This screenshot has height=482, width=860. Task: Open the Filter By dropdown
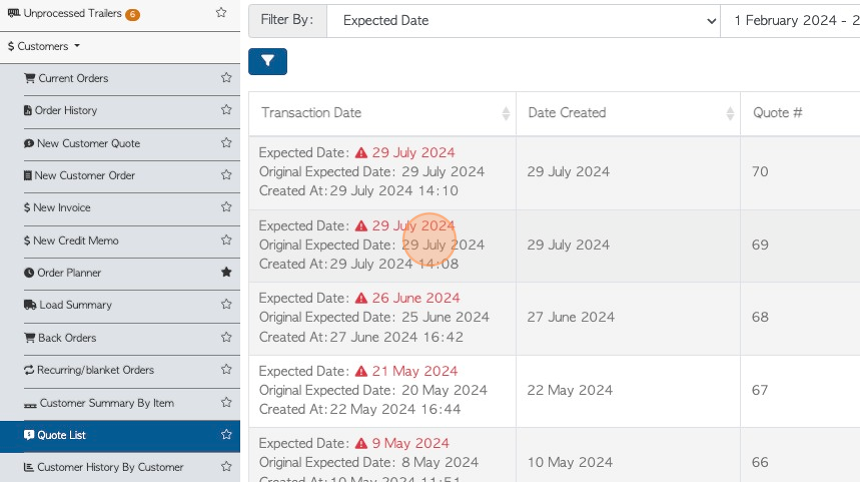(x=523, y=21)
